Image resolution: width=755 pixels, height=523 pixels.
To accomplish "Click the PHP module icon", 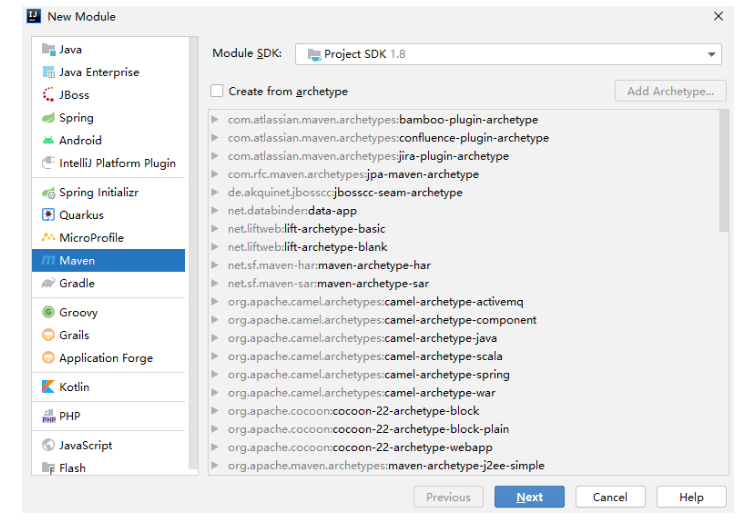I will click(x=48, y=416).
